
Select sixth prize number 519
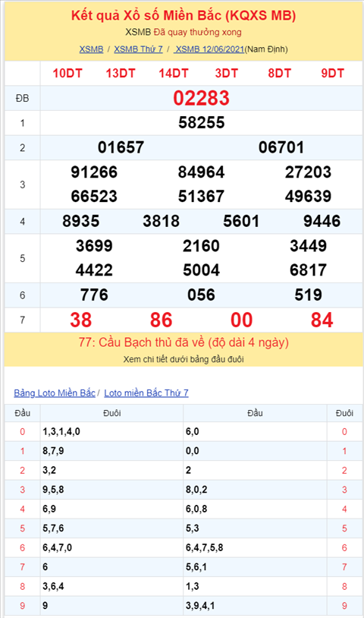308,295
